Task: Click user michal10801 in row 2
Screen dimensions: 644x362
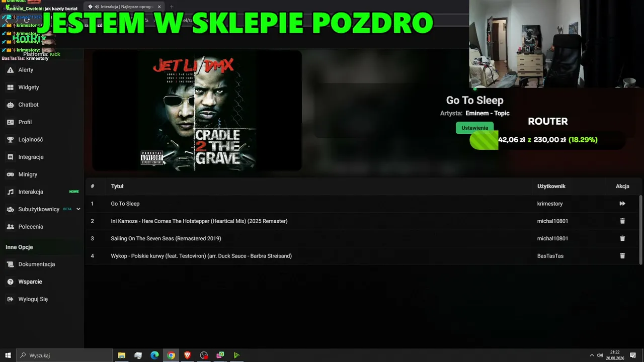Action: (552, 221)
